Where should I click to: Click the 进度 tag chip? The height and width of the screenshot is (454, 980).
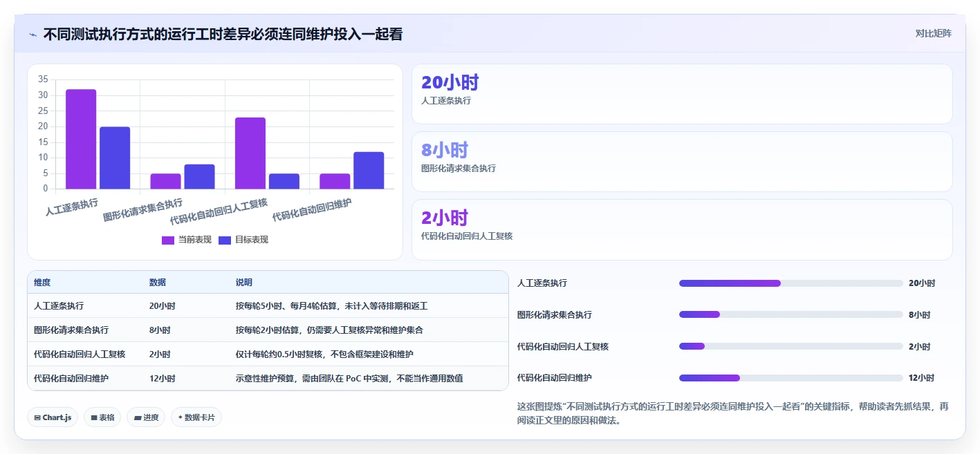tap(146, 417)
